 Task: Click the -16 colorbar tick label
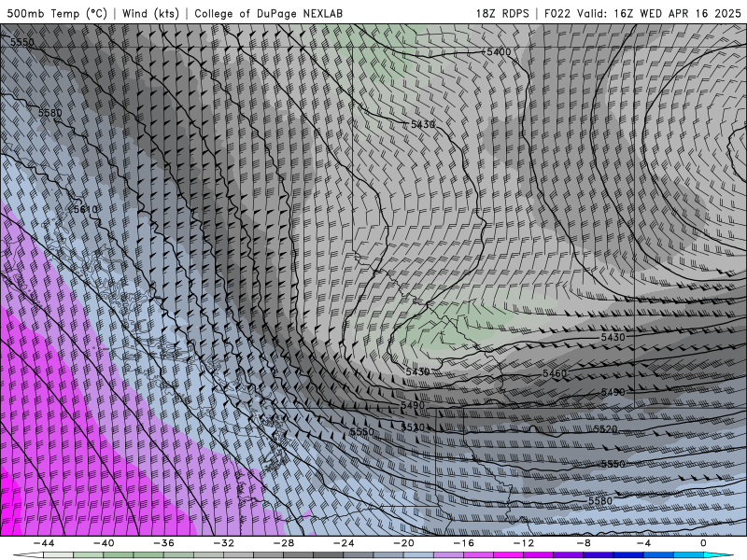click(463, 543)
